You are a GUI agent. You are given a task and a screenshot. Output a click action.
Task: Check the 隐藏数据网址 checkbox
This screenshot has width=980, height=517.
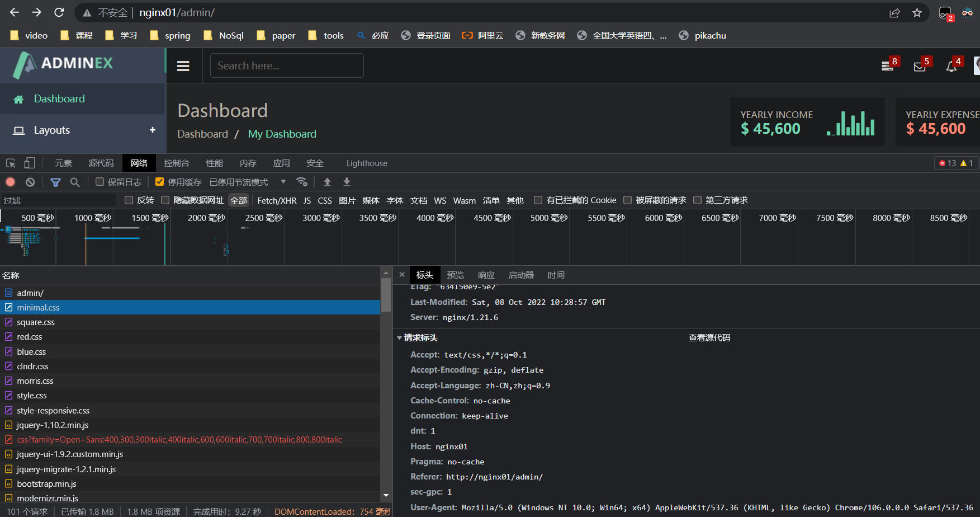pyautogui.click(x=165, y=200)
